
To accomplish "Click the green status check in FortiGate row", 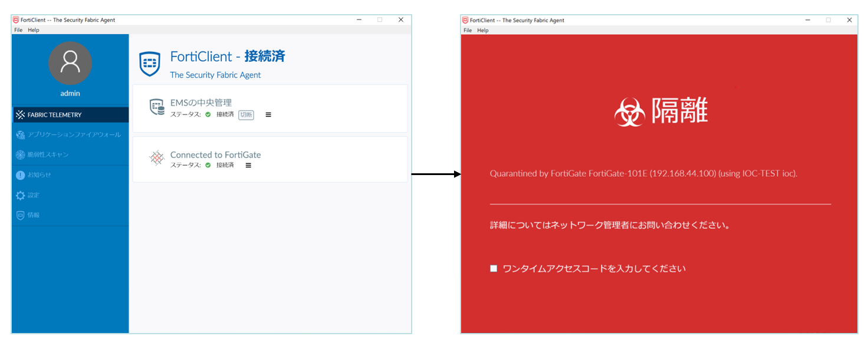I will [208, 166].
